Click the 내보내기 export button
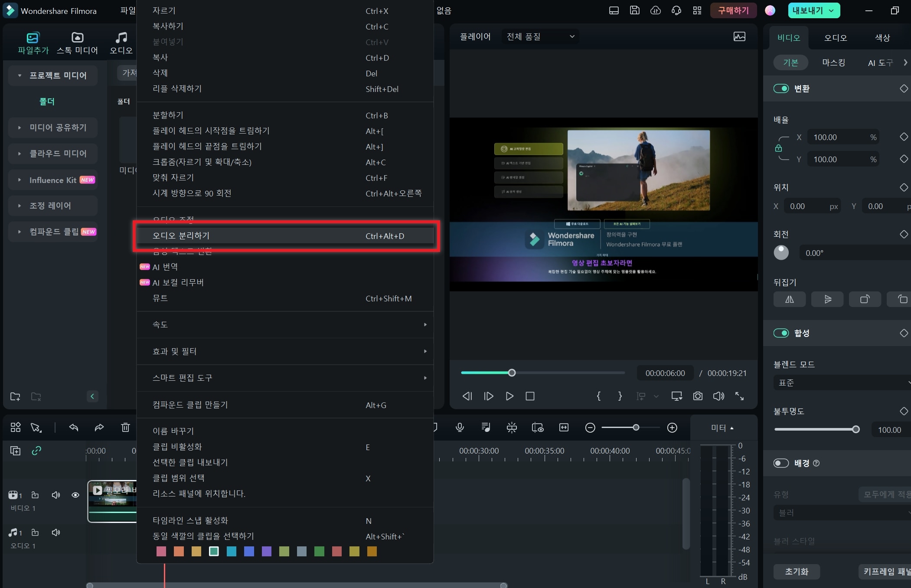Screen dimensions: 911x588 (814, 10)
